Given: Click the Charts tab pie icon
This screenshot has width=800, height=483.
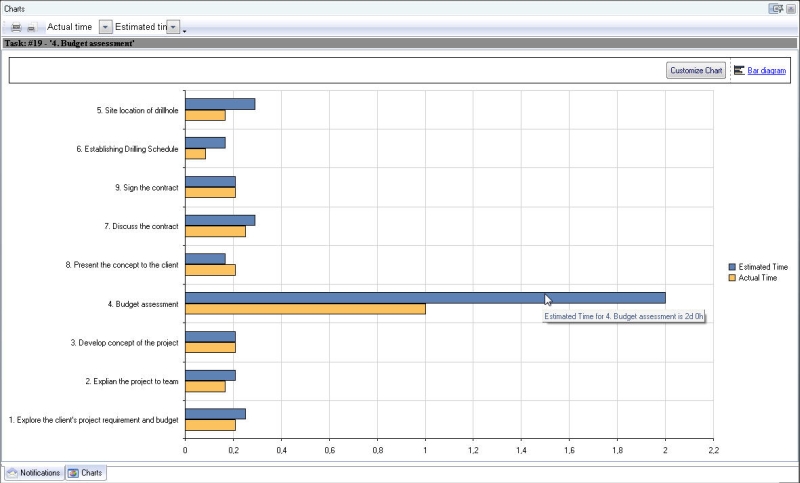Looking at the screenshot, I should click(74, 472).
